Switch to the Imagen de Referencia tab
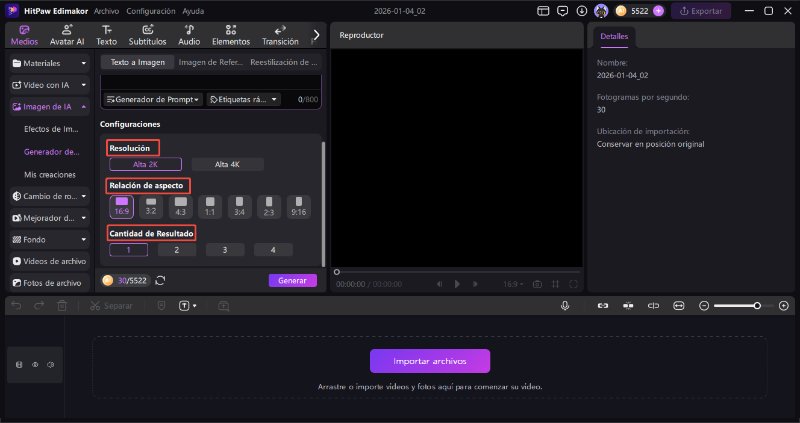 (208, 62)
